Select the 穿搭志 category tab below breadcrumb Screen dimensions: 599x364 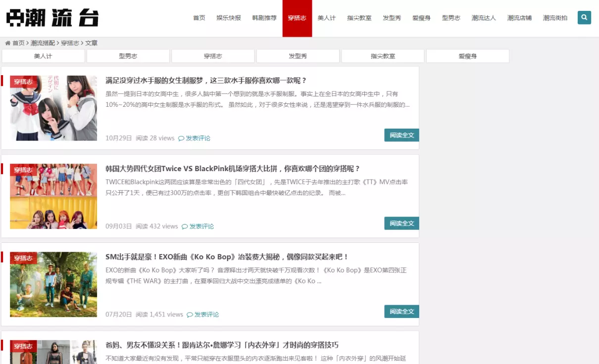[213, 56]
